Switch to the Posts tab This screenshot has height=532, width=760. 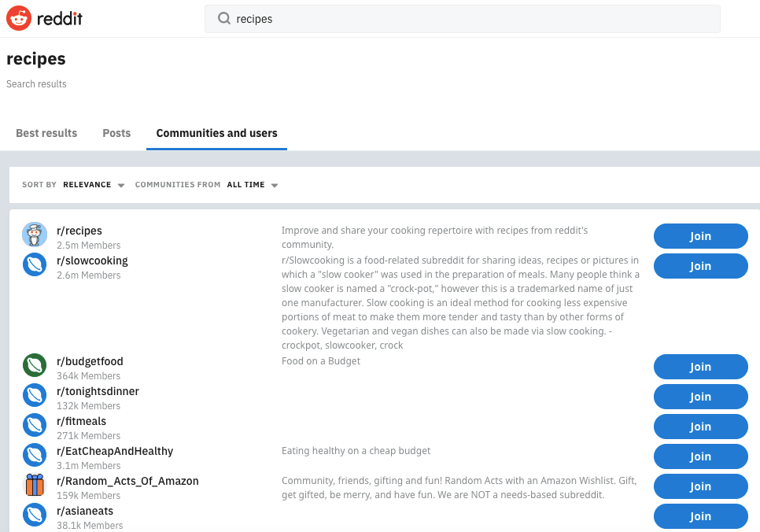[116, 133]
